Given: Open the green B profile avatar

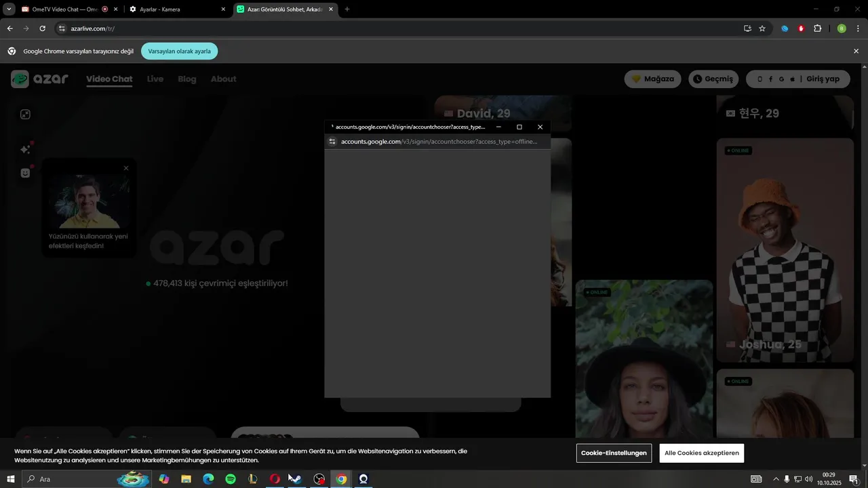Looking at the screenshot, I should (x=842, y=28).
